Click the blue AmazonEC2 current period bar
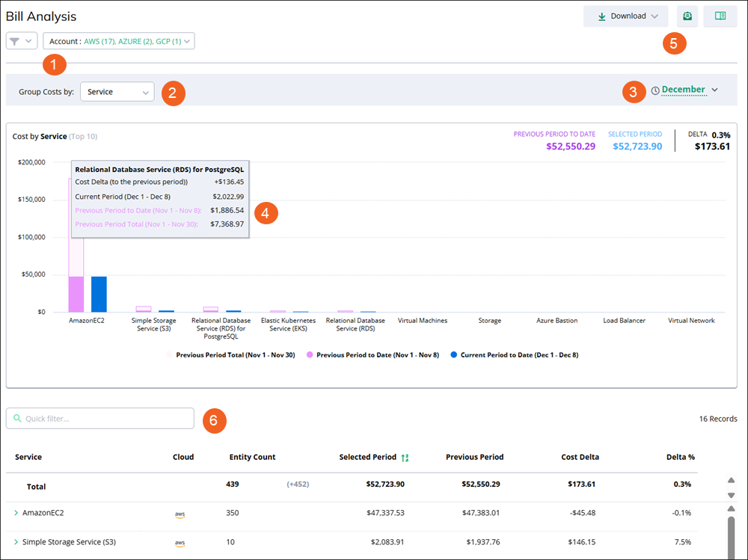The width and height of the screenshot is (748, 560). point(99,294)
